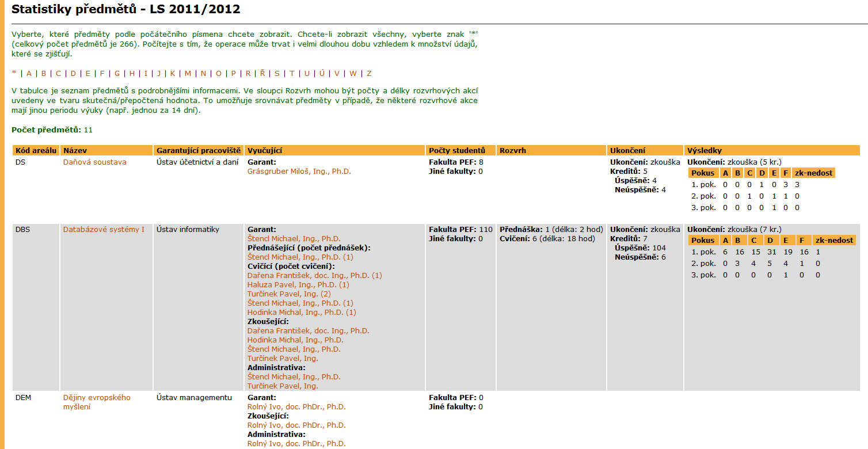Screen dimensions: 868x449
Task: Click the Vyučující column header
Action: (334, 150)
